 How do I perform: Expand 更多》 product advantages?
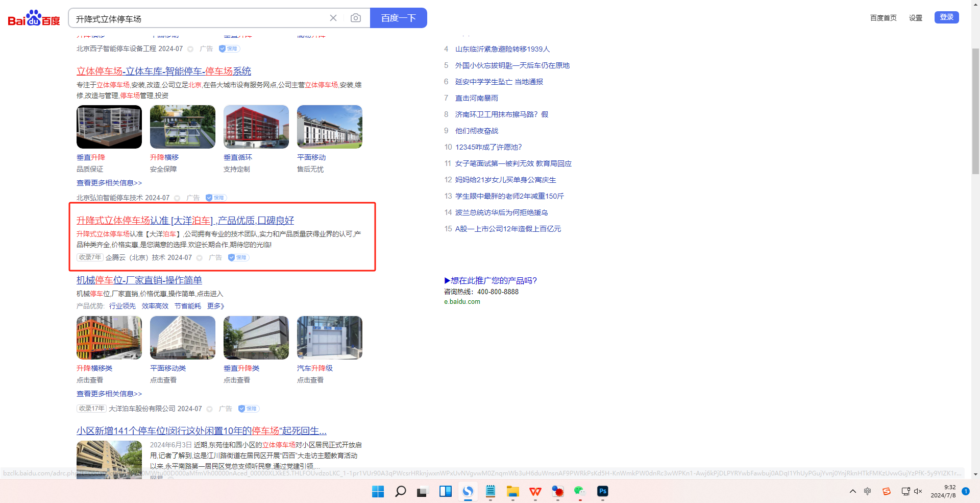(x=216, y=306)
